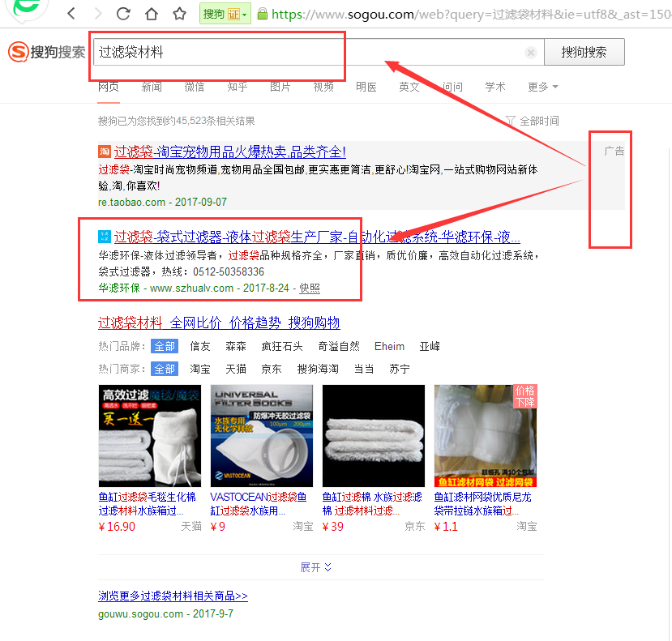The image size is (672, 641).
Task: Open 浏览更多过滤袋材料相关商品 link
Action: 173,596
